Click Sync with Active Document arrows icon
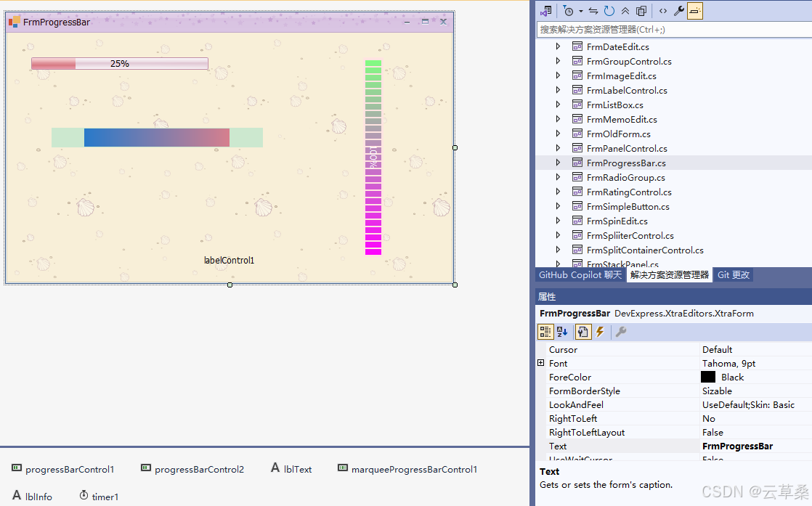Viewport: 812px width, 506px height. pos(593,11)
